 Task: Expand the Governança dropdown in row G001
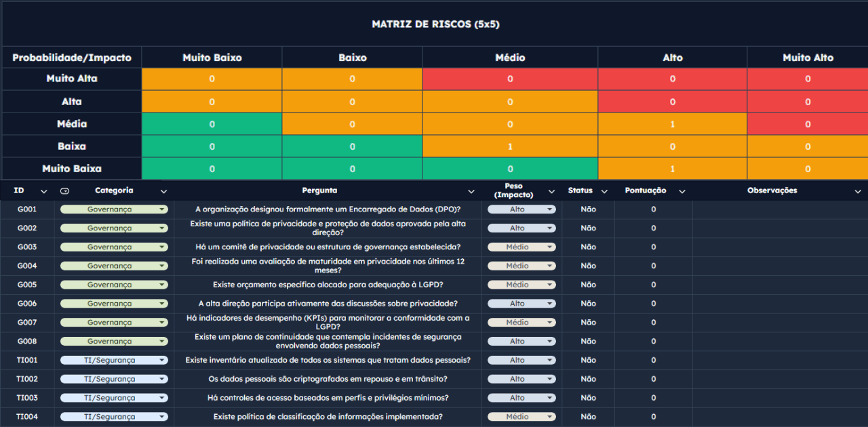[x=162, y=209]
